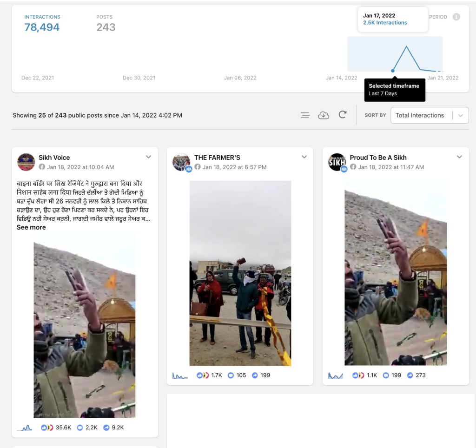
Task: Open THE FARMER'S post sparkline graph icon
Action: 180,376
